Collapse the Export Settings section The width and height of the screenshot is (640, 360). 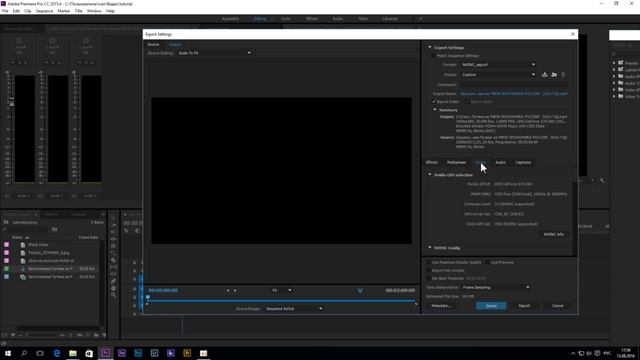tap(430, 47)
